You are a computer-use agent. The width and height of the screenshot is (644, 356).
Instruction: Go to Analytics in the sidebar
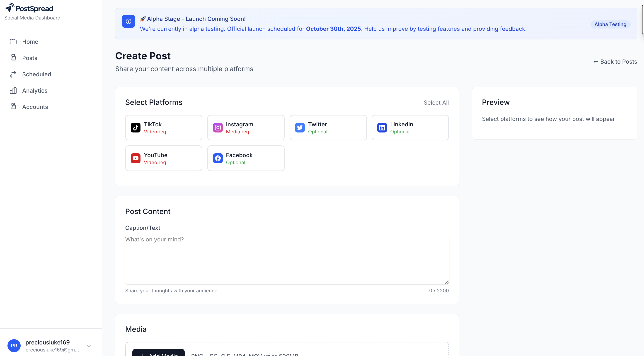click(35, 90)
